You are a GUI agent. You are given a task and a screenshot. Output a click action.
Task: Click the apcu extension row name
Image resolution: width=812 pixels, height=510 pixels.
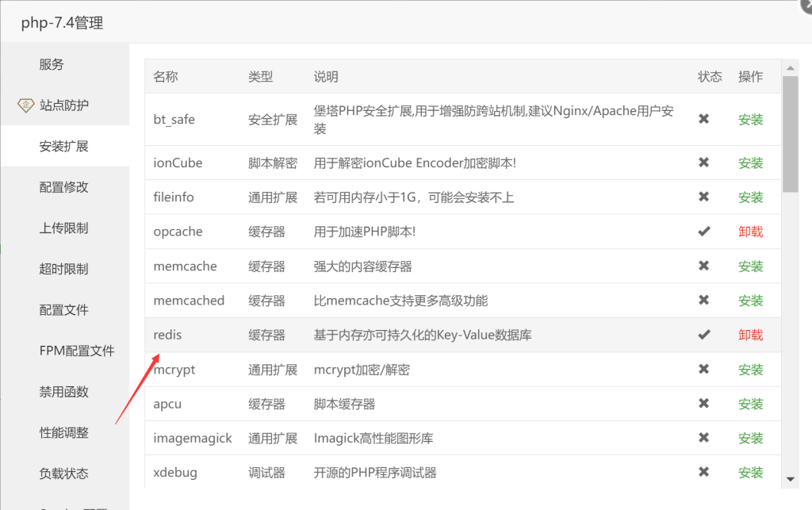point(167,403)
